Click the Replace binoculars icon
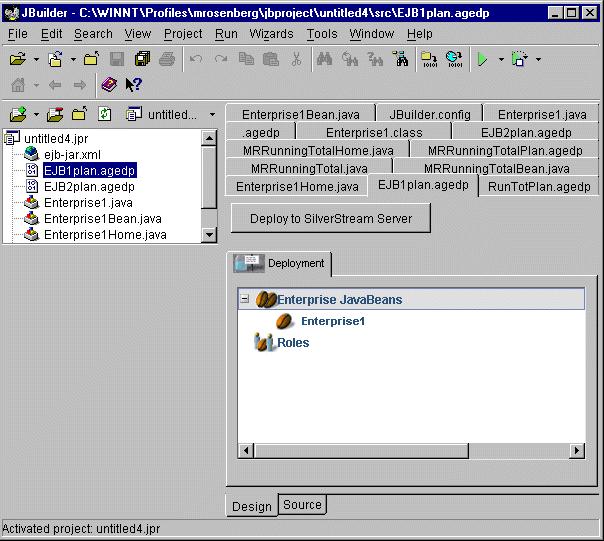604x541 pixels. click(375, 59)
